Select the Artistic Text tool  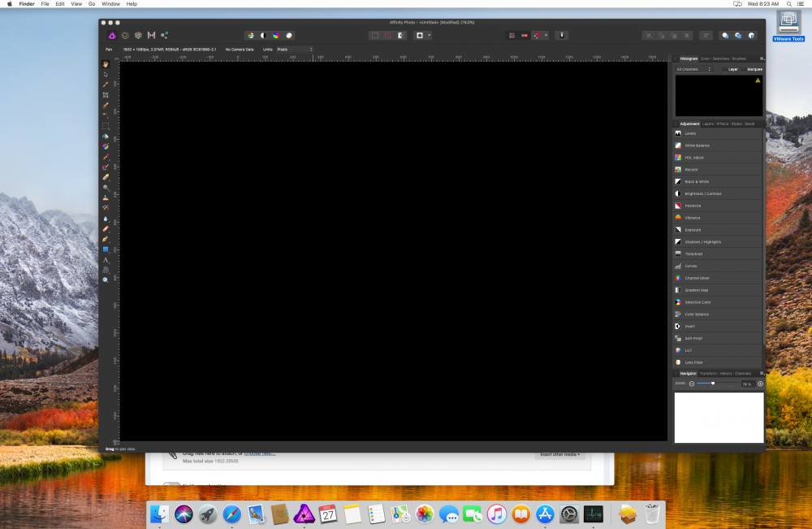(106, 258)
